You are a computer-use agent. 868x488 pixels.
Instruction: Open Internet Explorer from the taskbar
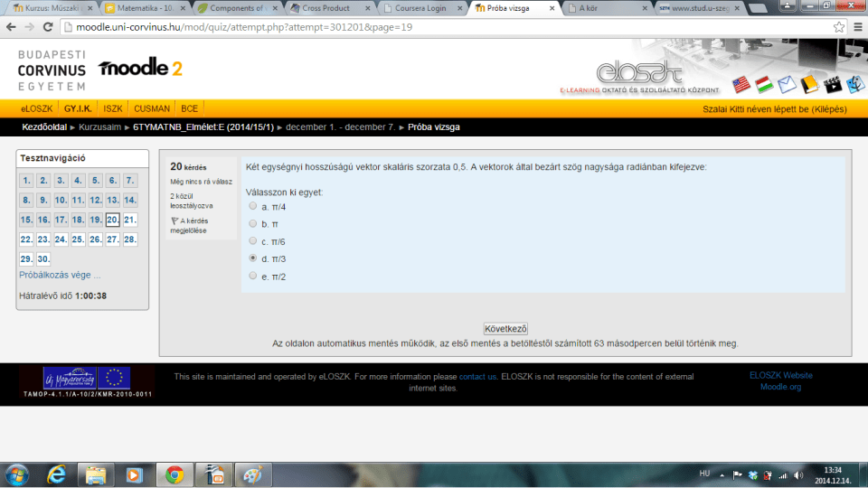[x=56, y=474]
